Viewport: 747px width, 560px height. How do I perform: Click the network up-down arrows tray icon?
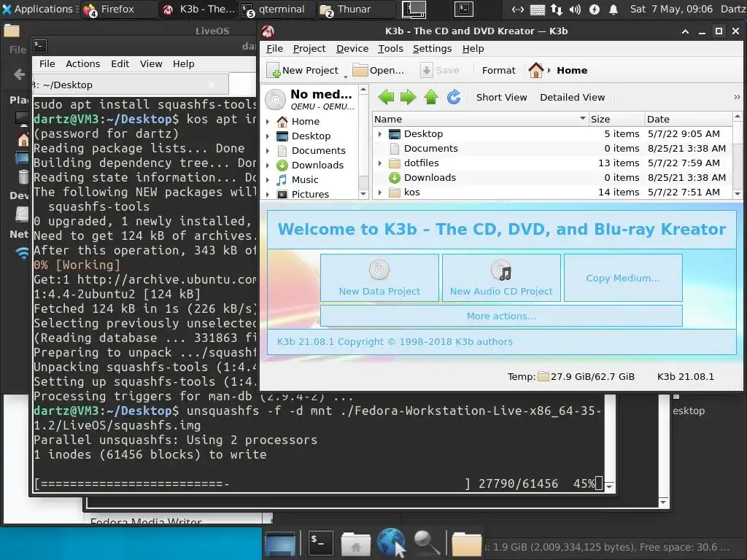pos(556,9)
